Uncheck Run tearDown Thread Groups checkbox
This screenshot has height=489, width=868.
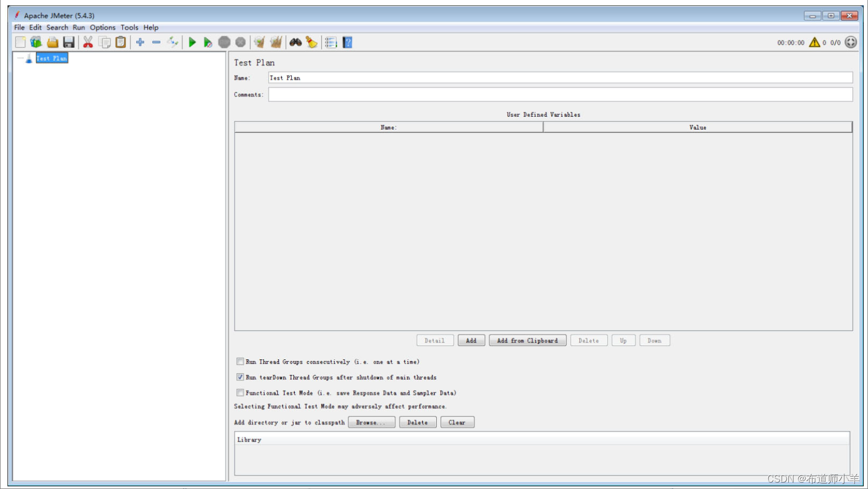[x=240, y=377]
